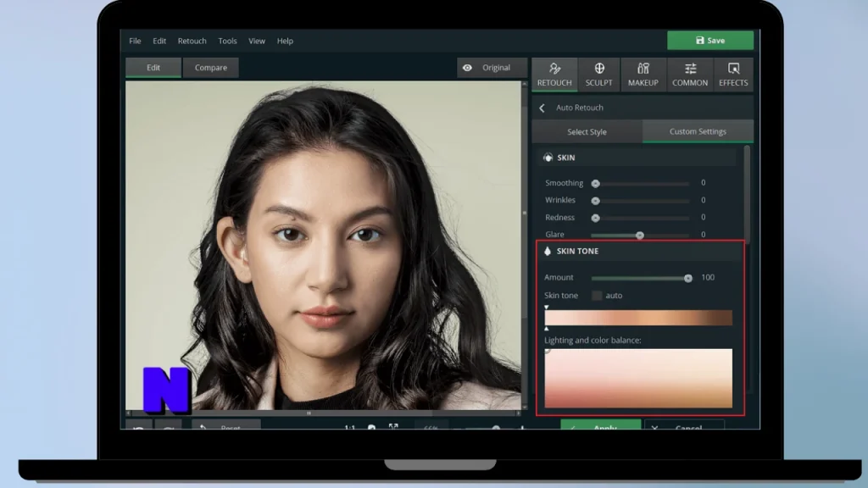Cancel the retouch changes
The height and width of the screenshot is (488, 868).
coord(685,425)
